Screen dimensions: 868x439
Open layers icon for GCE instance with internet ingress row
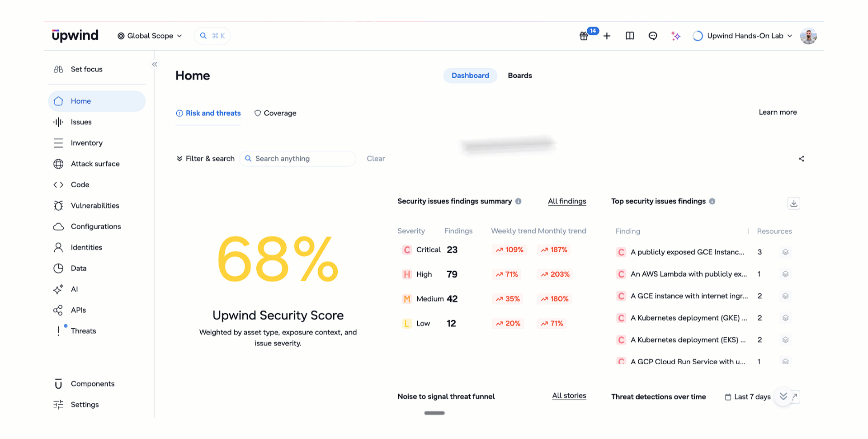coord(786,296)
